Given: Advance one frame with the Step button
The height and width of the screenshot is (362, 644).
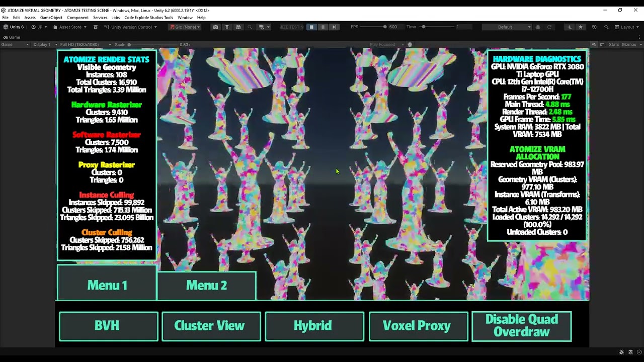Looking at the screenshot, I should coord(334,27).
